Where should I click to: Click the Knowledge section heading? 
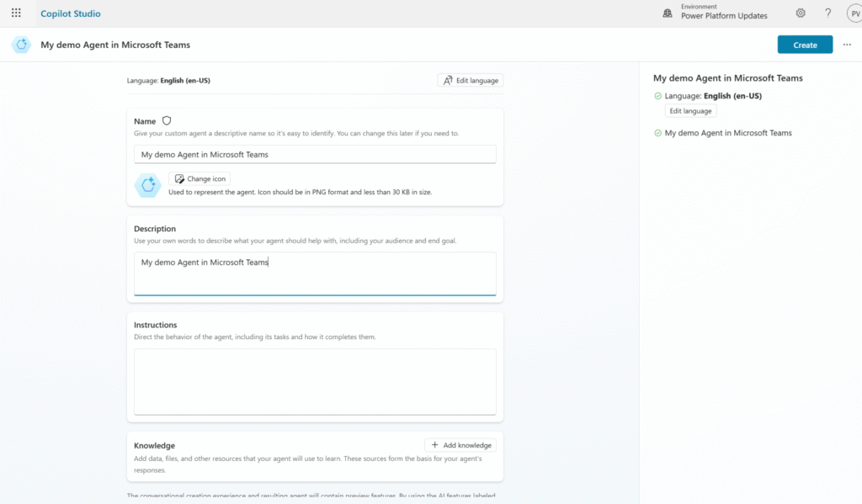[155, 445]
